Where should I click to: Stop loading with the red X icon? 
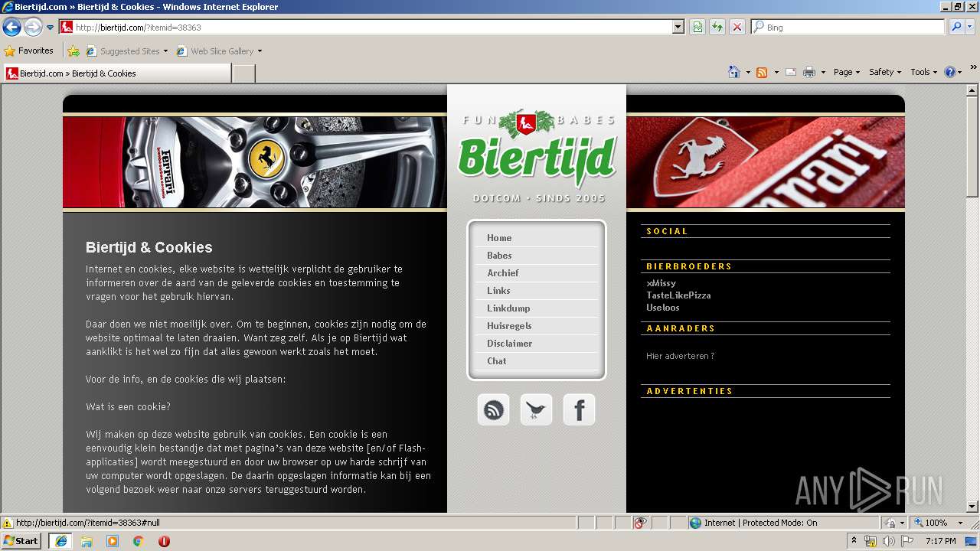[x=737, y=27]
